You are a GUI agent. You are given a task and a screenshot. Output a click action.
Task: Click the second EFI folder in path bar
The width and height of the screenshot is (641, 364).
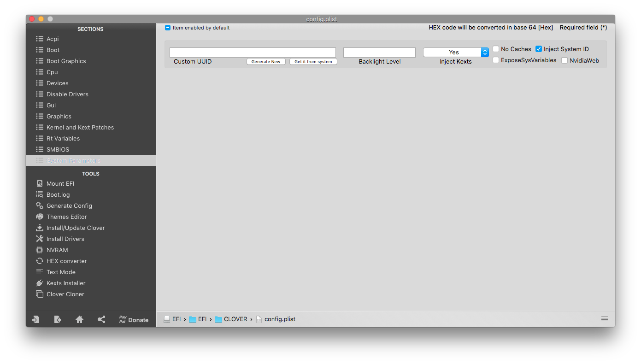[198, 319]
